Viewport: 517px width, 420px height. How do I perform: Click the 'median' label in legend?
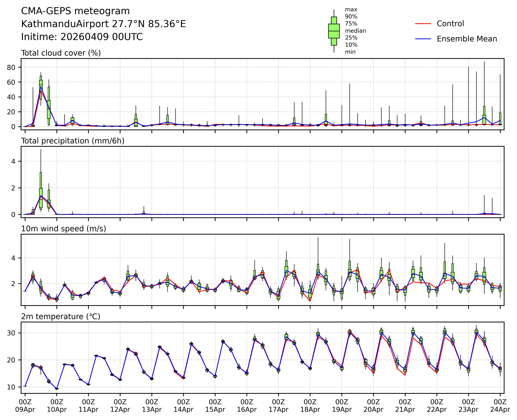[x=355, y=31]
